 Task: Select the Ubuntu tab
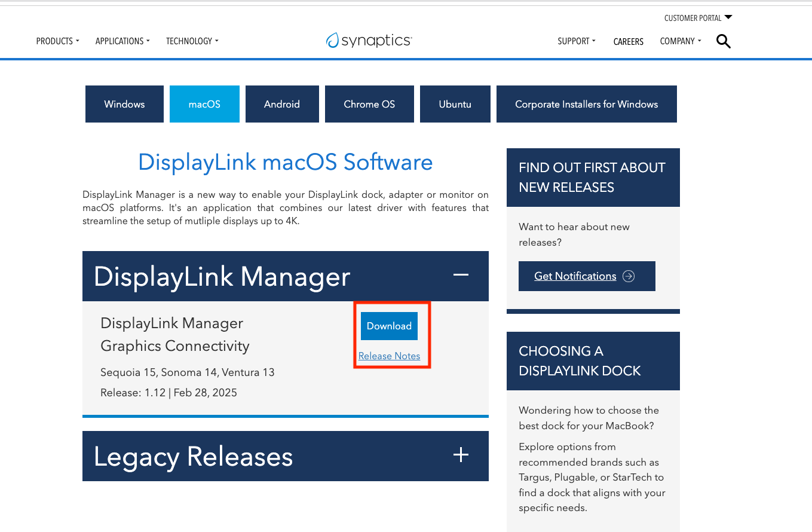tap(455, 104)
